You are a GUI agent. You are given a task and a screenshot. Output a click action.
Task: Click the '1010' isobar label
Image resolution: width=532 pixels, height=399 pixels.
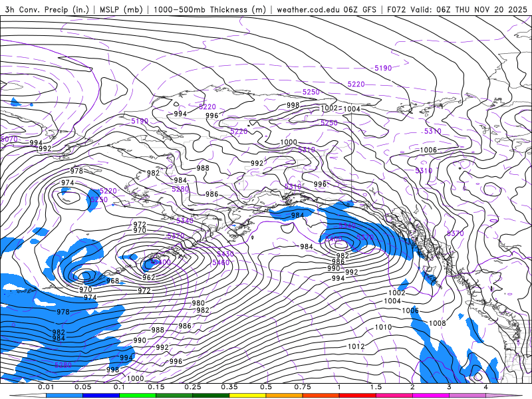point(383,327)
